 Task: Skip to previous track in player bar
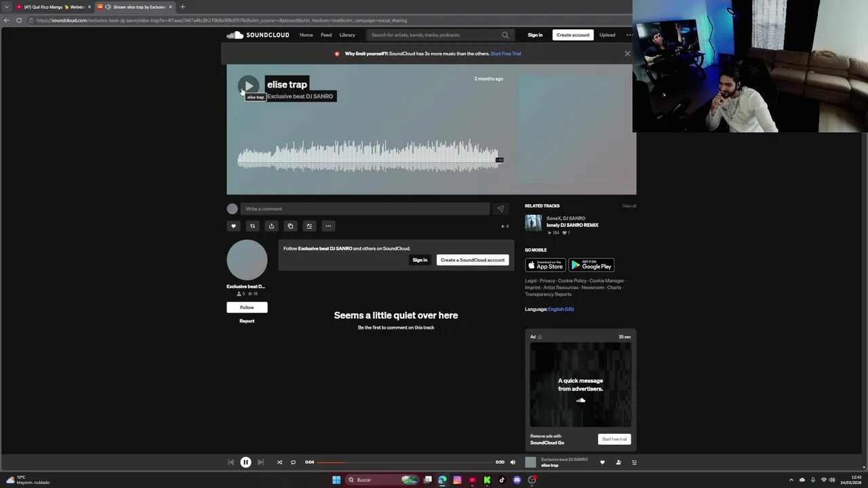pyautogui.click(x=231, y=462)
